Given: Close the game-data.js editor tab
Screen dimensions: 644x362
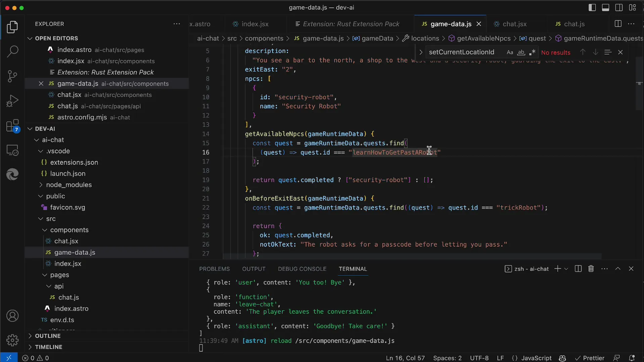Looking at the screenshot, I should tap(479, 24).
